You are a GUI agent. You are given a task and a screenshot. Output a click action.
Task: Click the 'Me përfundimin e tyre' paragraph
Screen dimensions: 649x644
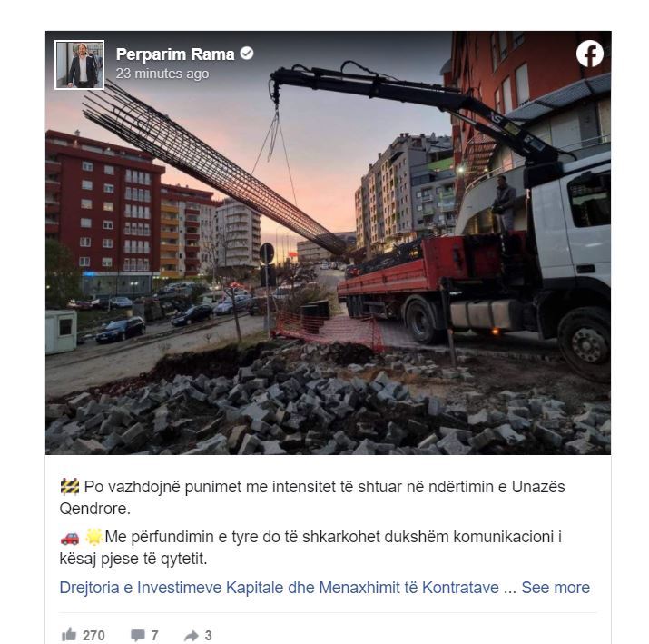pyautogui.click(x=310, y=548)
